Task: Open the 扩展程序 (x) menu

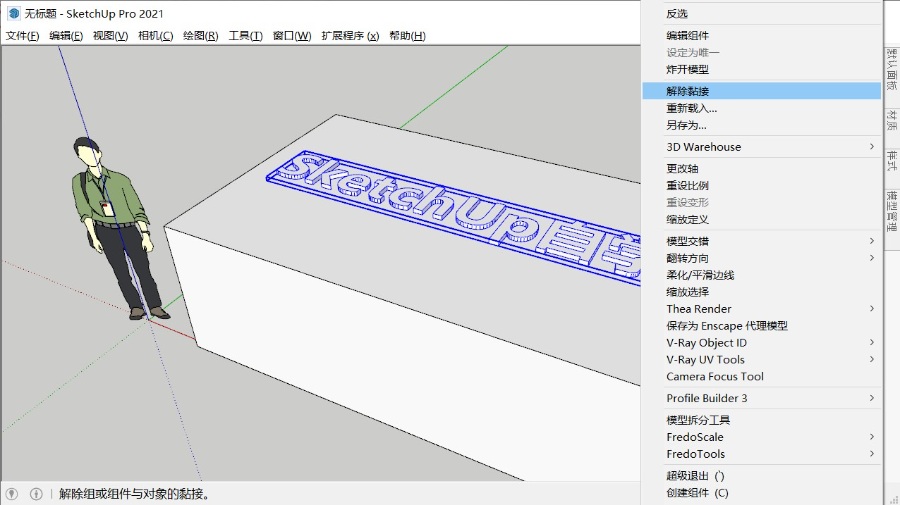Action: pos(350,36)
